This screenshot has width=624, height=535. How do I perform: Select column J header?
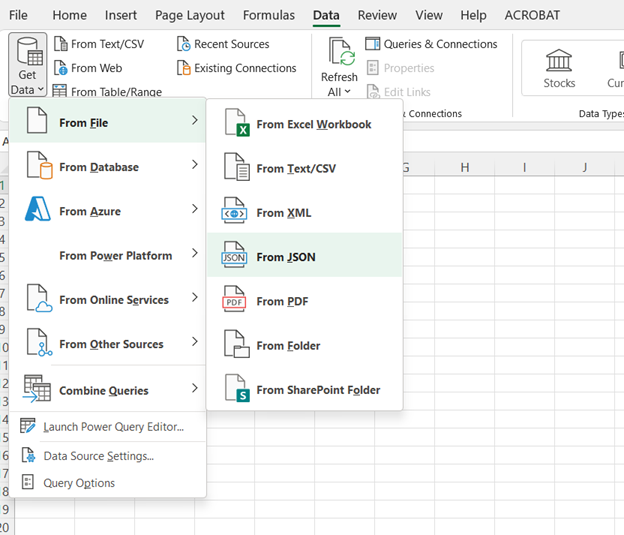pos(585,167)
